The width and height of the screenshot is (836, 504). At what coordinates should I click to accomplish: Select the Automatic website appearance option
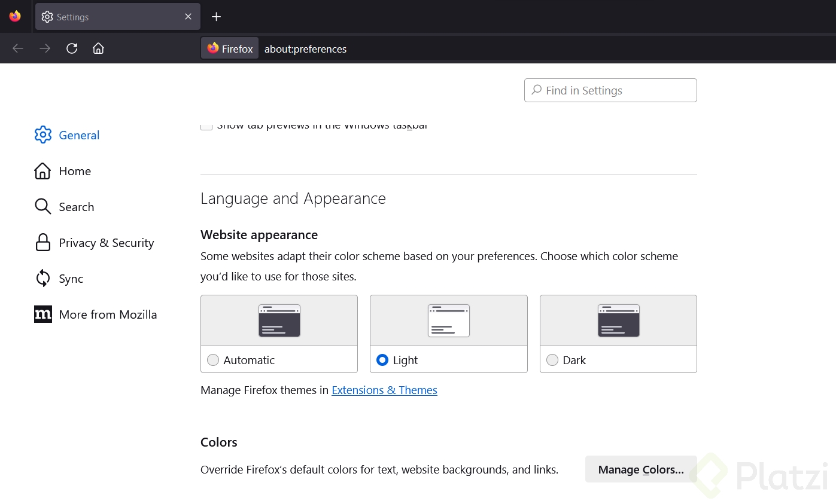tap(213, 360)
